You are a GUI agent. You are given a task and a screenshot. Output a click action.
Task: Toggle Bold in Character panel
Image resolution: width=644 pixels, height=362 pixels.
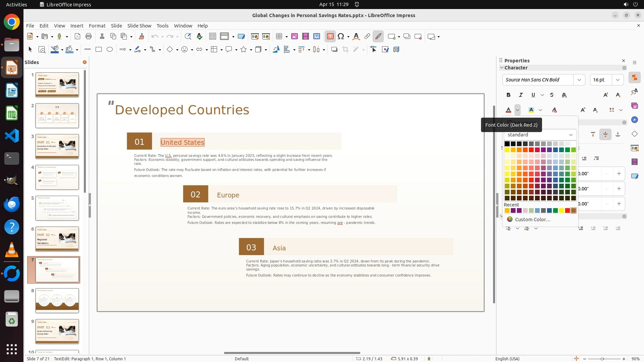(x=508, y=95)
